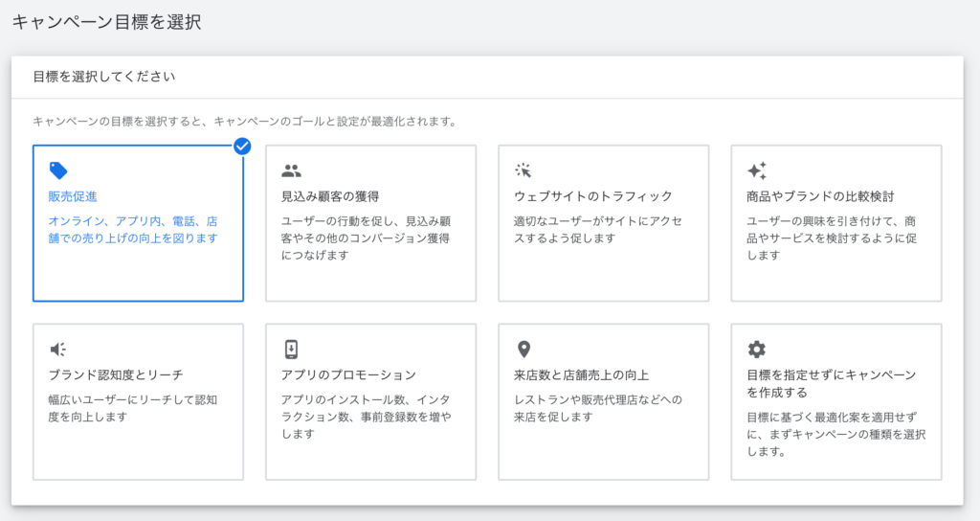This screenshot has width=980, height=521.
Task: Click the blue price tag icon
Action: (x=58, y=170)
